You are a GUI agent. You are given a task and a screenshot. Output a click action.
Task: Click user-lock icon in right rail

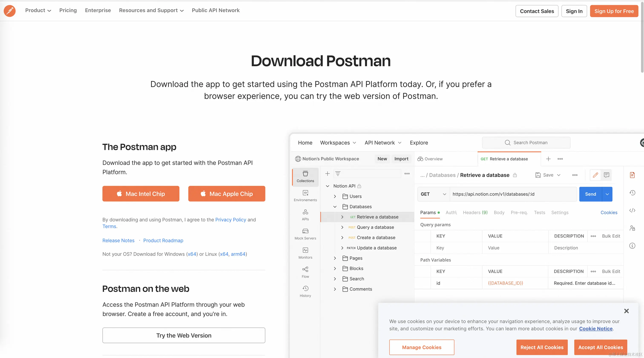[x=632, y=228]
